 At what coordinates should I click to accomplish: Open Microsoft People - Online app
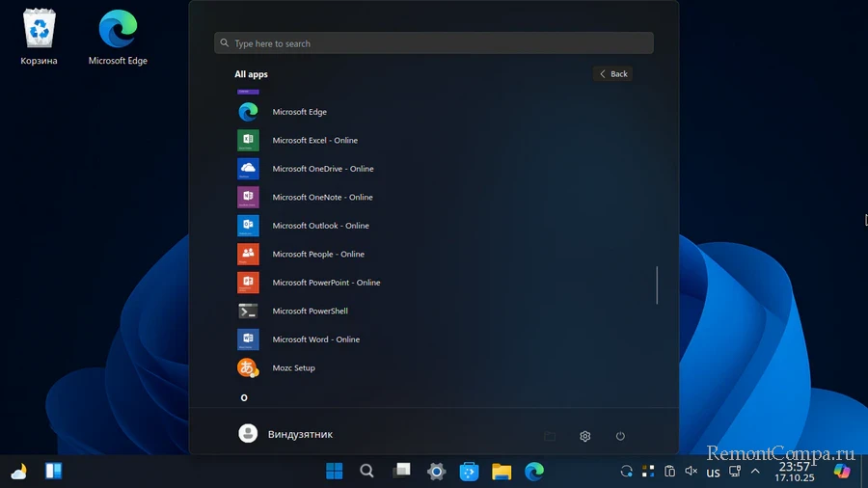pyautogui.click(x=317, y=255)
